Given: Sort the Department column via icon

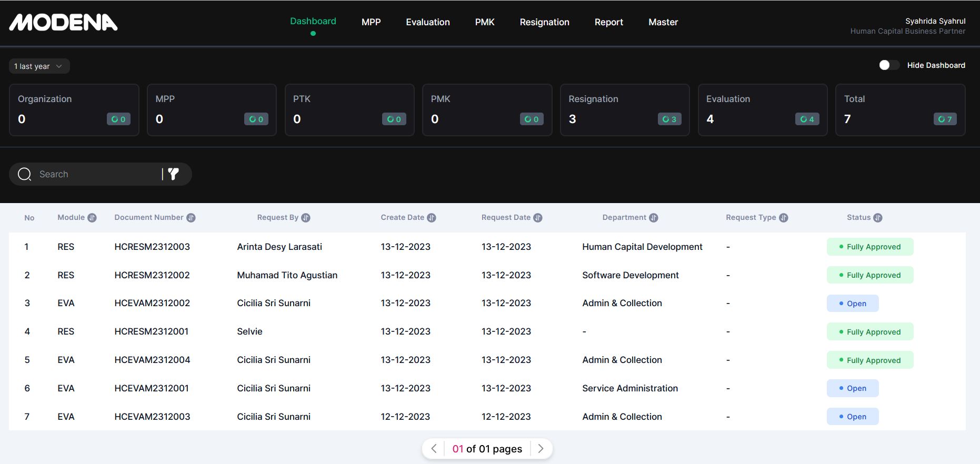Looking at the screenshot, I should click(654, 218).
